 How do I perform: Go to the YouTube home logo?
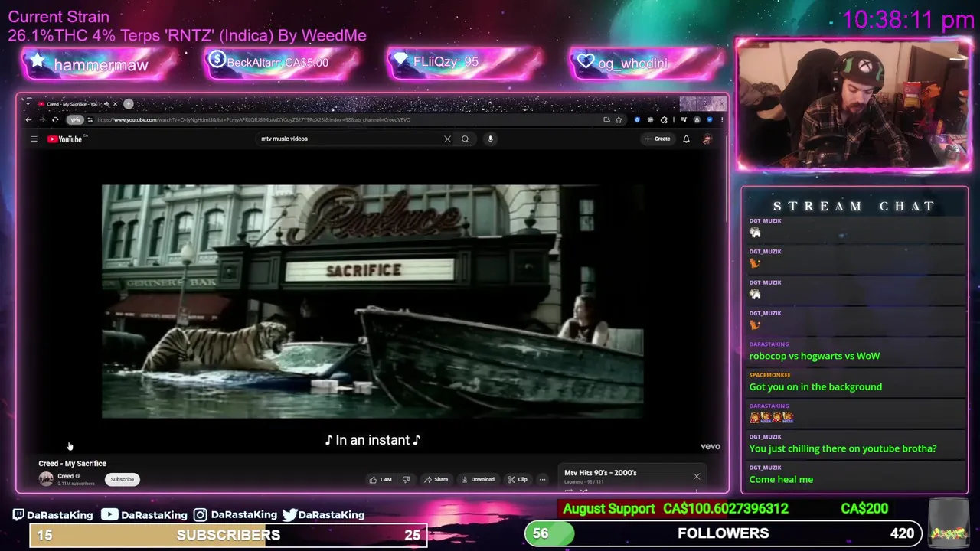pos(65,139)
